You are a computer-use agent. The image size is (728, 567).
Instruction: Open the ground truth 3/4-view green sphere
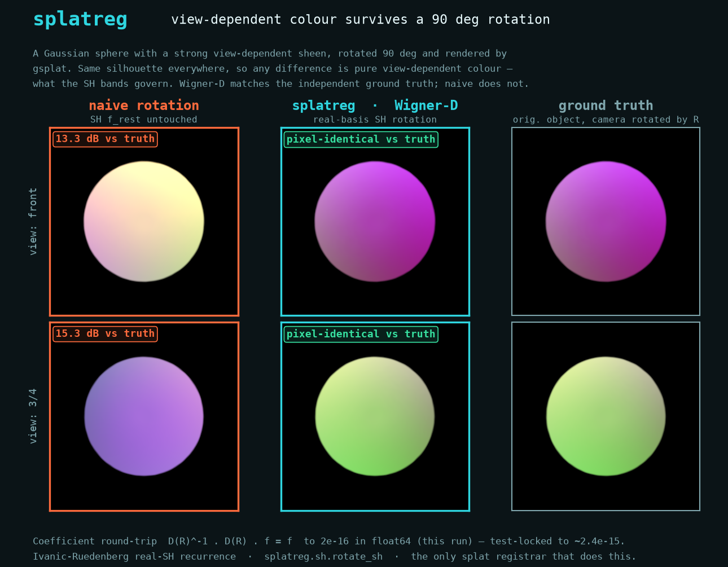[x=606, y=416]
